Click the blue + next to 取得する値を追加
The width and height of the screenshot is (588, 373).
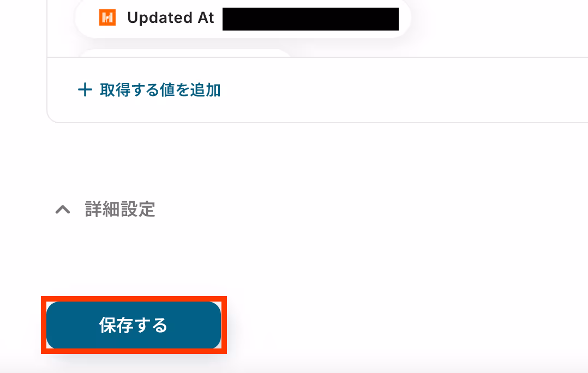[x=85, y=90]
